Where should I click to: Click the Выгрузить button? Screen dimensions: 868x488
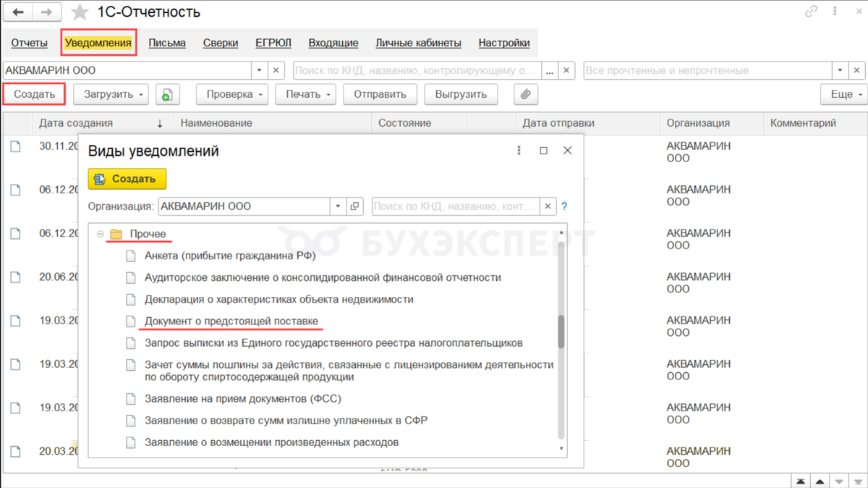click(x=461, y=94)
